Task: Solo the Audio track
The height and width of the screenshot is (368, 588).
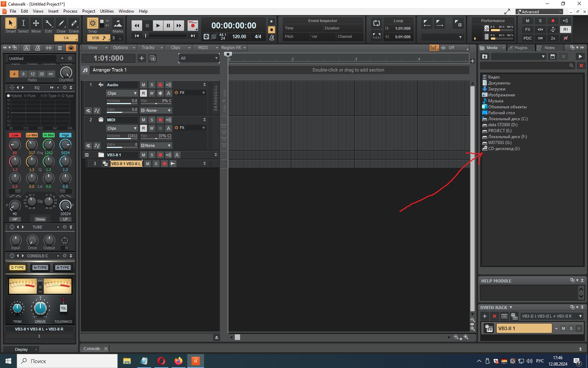Action: pos(152,85)
